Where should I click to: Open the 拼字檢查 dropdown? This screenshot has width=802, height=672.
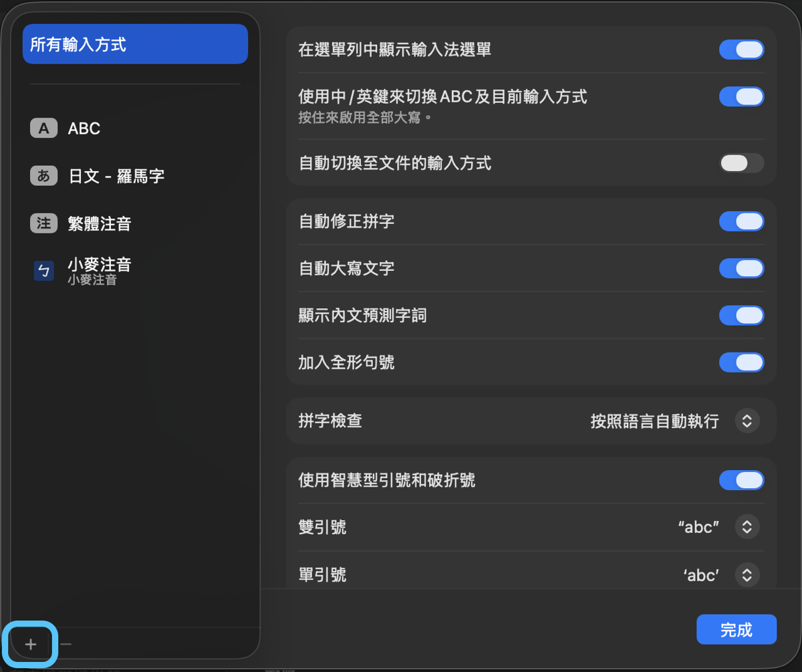click(747, 421)
